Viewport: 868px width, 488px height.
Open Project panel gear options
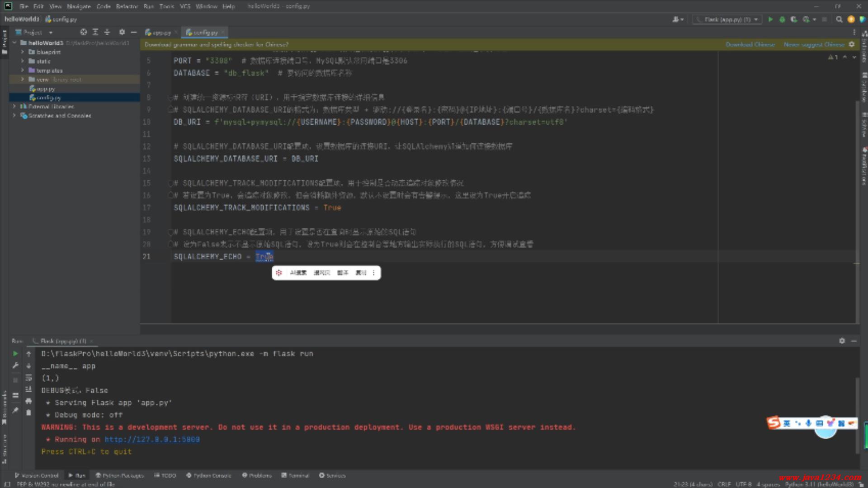click(x=122, y=32)
